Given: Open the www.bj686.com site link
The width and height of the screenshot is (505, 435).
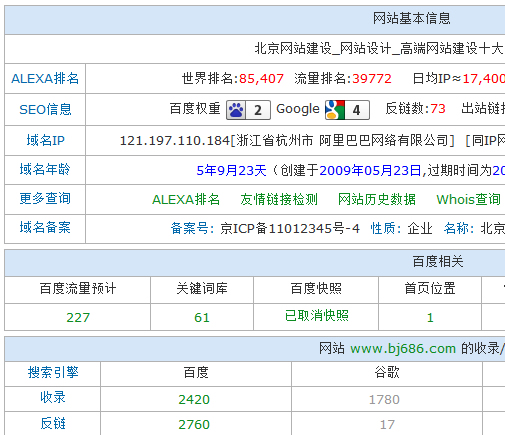Looking at the screenshot, I should pos(403,349).
